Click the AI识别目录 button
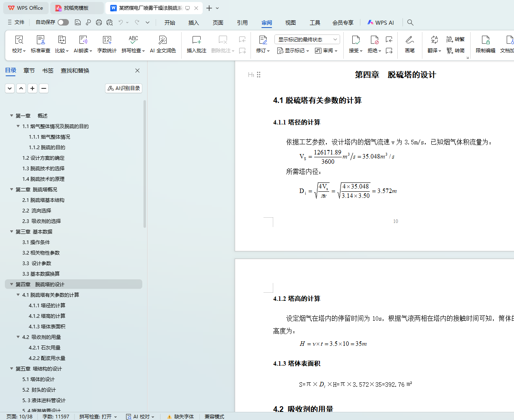The width and height of the screenshot is (514, 420). 124,88
